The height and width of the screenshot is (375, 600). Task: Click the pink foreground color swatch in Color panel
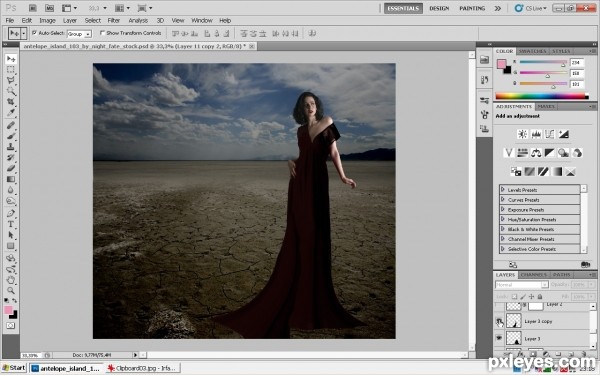coord(501,64)
